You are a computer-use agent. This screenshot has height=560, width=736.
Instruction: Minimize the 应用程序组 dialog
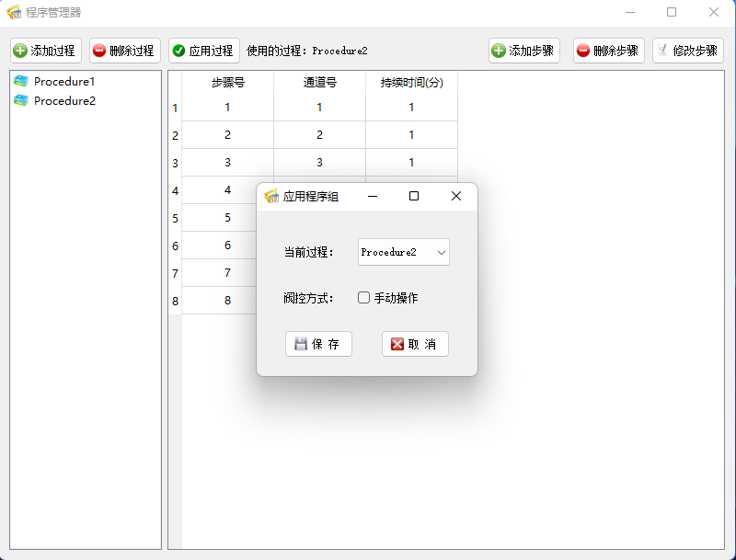pyautogui.click(x=373, y=196)
